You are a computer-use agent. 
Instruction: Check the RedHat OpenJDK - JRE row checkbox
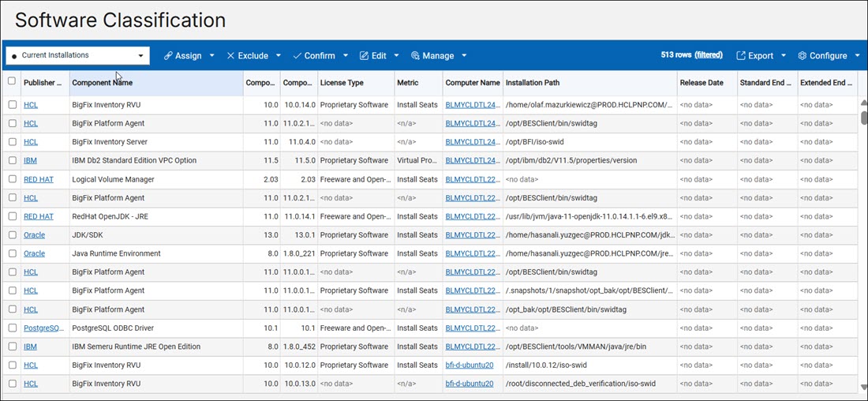(12, 216)
